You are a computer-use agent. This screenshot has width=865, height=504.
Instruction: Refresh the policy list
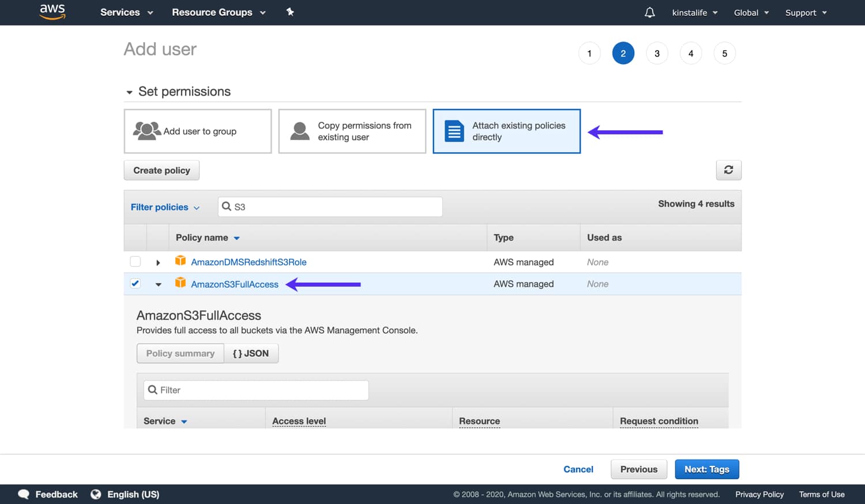(728, 170)
